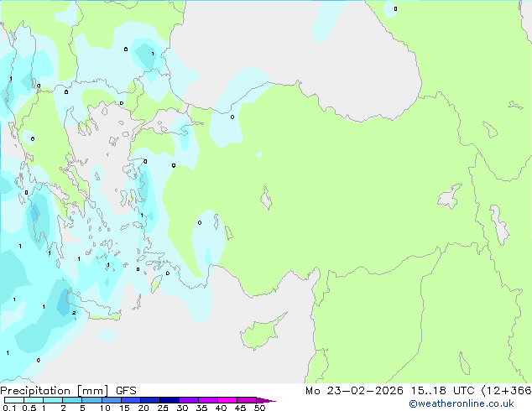Click the island of Rhodes on map
This screenshot has width=532, height=411.
coord(156,284)
